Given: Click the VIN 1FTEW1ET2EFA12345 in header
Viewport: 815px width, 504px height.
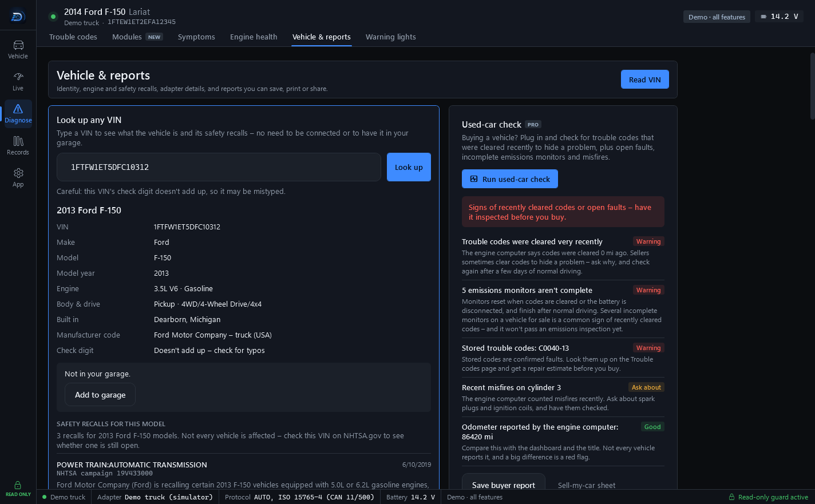Looking at the screenshot, I should [x=141, y=22].
